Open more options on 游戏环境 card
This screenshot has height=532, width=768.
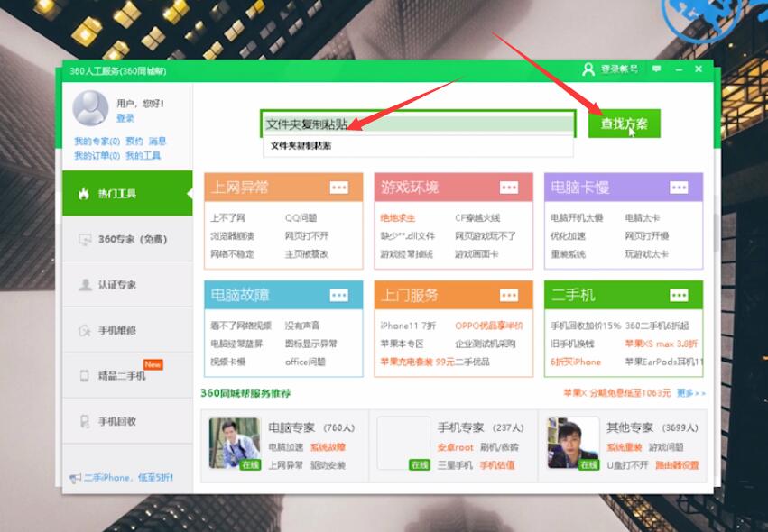[x=509, y=188]
